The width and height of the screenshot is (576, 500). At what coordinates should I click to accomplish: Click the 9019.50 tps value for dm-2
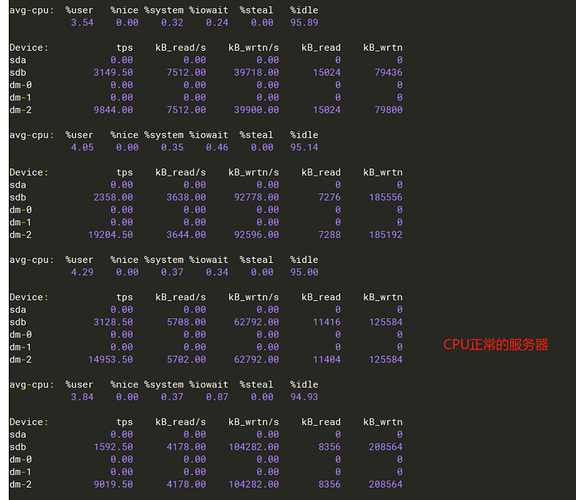click(x=113, y=484)
